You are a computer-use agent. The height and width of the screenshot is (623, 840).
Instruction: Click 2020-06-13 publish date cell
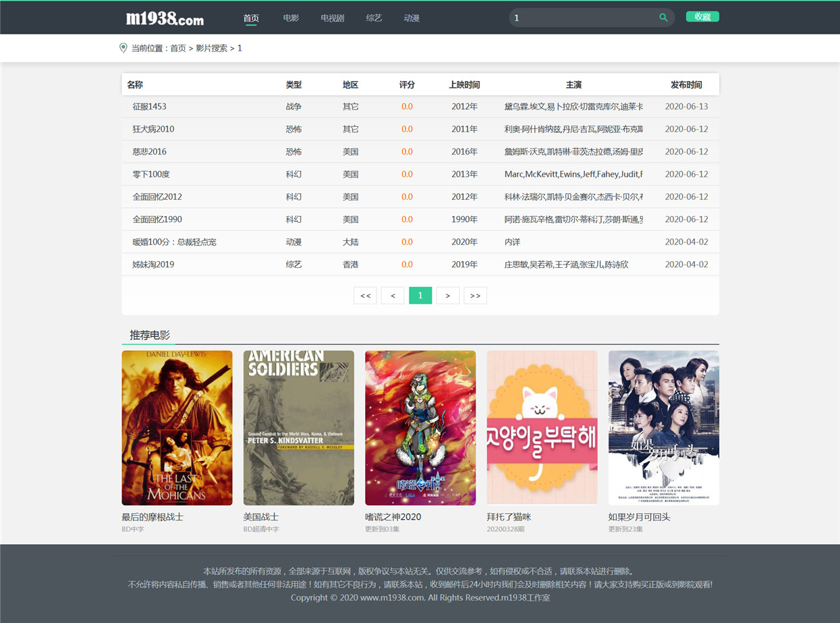(x=686, y=107)
